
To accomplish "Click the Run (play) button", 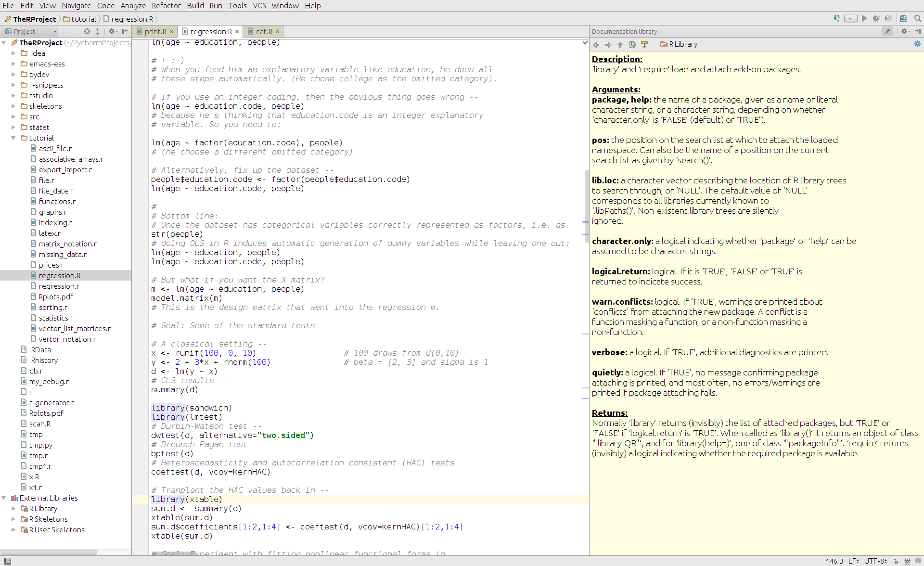I will [864, 18].
